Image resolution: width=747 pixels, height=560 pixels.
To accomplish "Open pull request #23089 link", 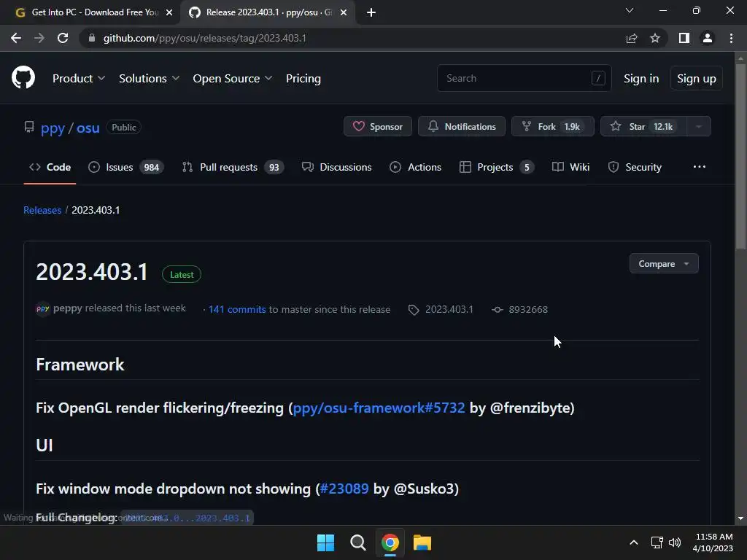I will pyautogui.click(x=344, y=489).
